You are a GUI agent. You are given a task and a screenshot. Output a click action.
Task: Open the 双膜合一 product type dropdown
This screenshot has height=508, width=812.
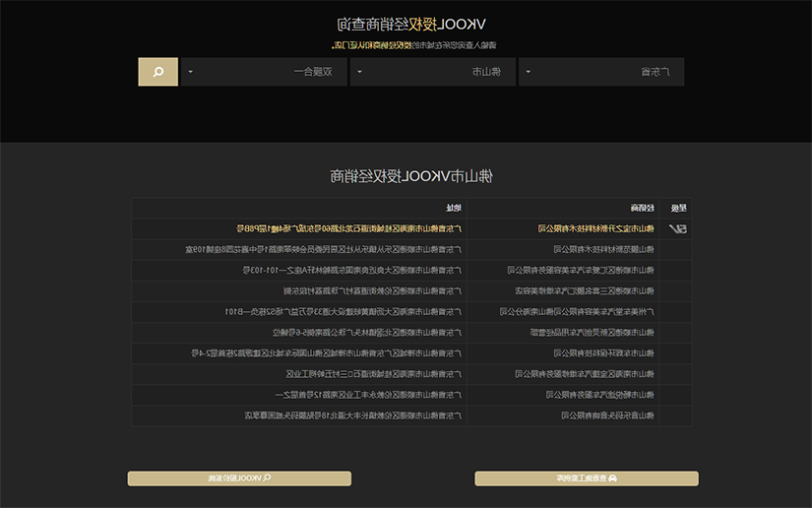tap(264, 72)
